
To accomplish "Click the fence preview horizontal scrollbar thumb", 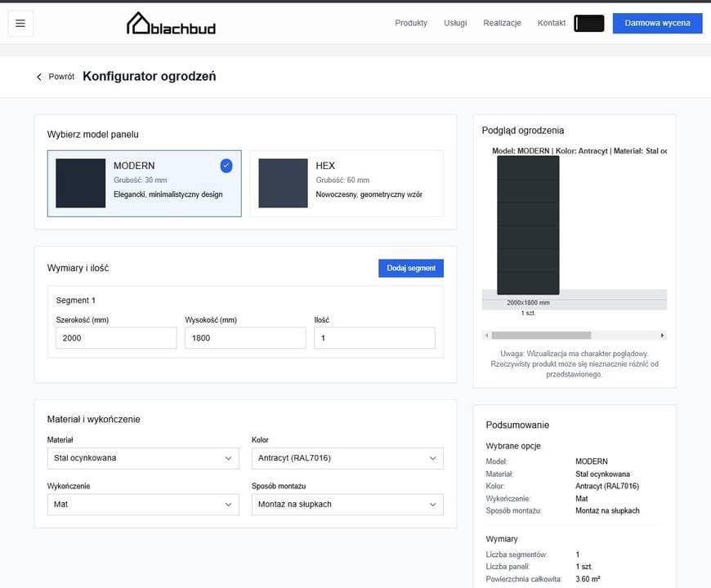I will click(x=541, y=335).
